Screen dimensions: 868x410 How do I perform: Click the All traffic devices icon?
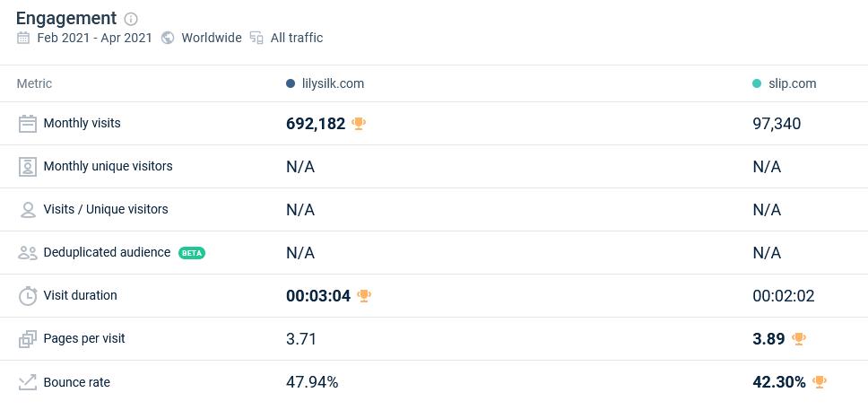(256, 38)
